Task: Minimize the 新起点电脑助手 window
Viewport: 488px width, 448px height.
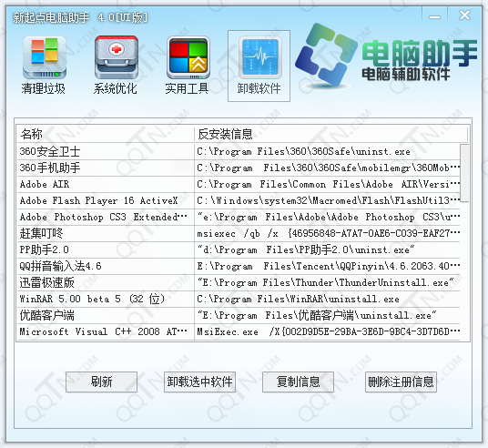Action: (x=435, y=15)
